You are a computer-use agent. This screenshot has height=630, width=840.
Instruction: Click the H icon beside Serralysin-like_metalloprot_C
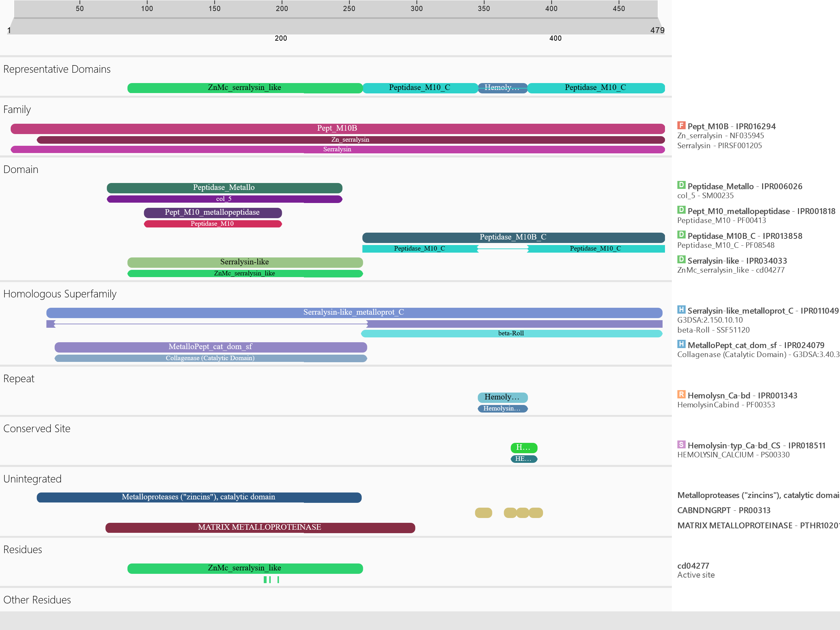tap(681, 310)
